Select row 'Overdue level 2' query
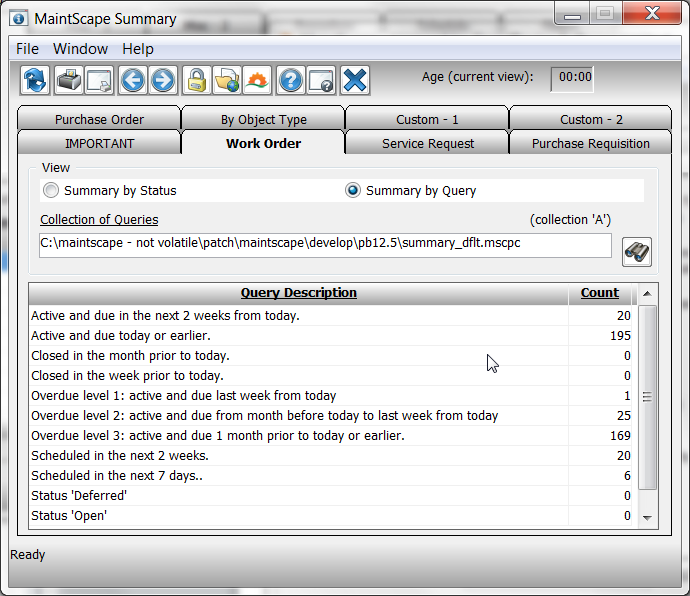 [330, 416]
